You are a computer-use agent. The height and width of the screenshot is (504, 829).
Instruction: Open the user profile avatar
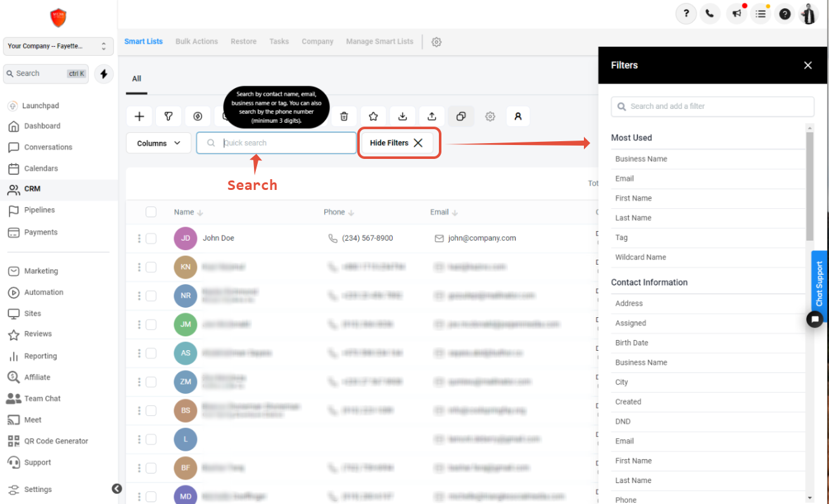(809, 13)
